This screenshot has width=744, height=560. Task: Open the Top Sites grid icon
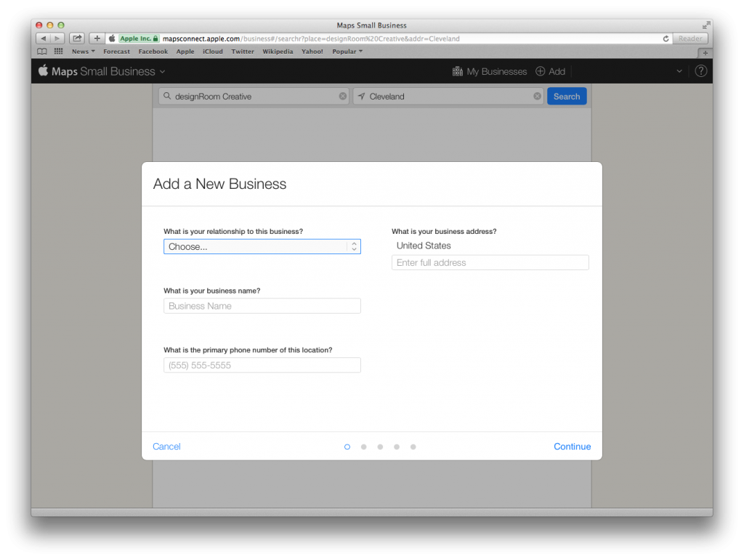coord(58,52)
